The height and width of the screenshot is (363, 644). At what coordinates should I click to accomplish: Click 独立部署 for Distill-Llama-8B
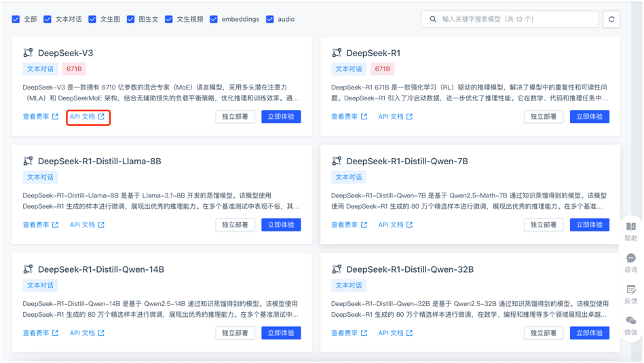pos(235,225)
